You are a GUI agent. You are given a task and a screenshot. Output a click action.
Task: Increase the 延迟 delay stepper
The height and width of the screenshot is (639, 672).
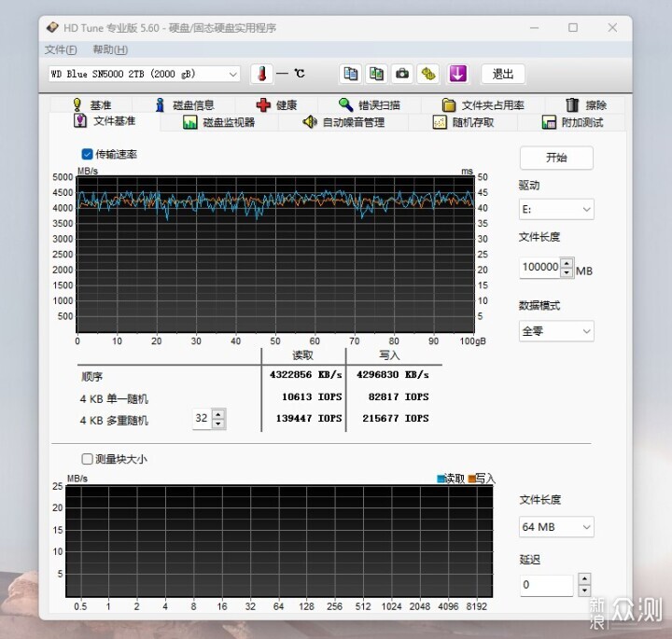tap(584, 579)
